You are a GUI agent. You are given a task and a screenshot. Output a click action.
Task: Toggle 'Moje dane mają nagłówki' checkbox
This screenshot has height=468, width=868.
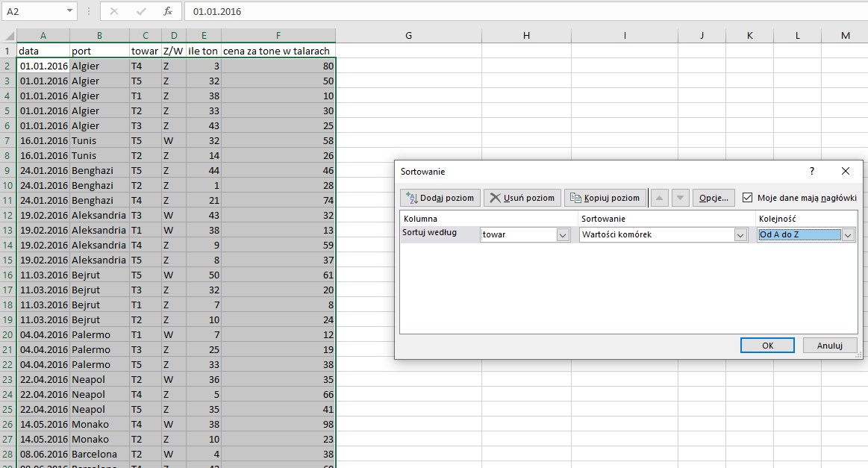pyautogui.click(x=747, y=198)
